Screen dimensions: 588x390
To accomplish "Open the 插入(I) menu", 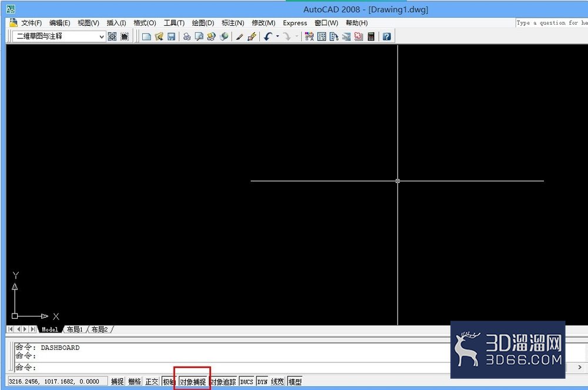I will tap(116, 23).
